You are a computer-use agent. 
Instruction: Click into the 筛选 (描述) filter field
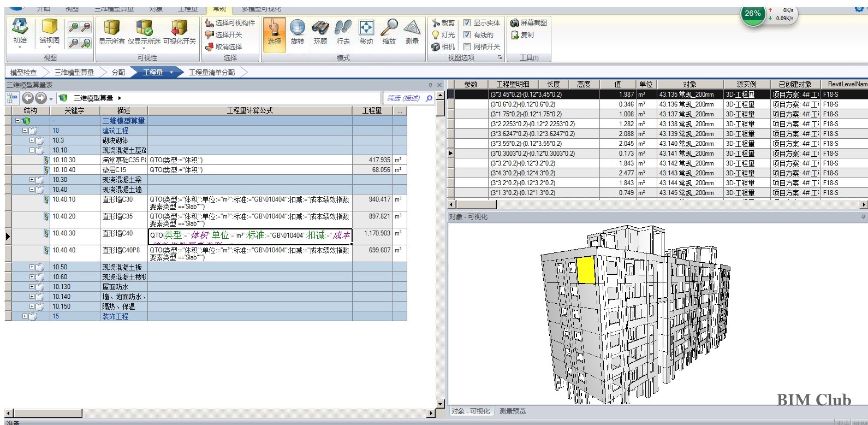pos(403,98)
